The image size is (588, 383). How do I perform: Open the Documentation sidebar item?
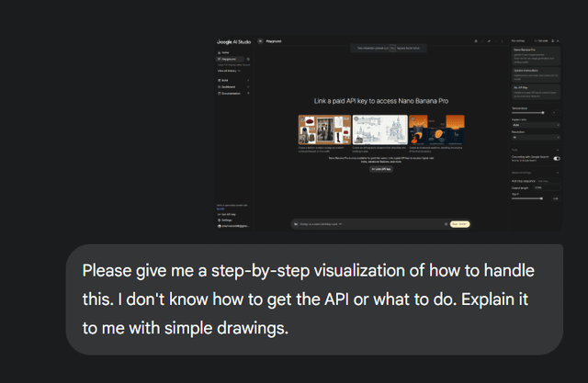pyautogui.click(x=232, y=94)
